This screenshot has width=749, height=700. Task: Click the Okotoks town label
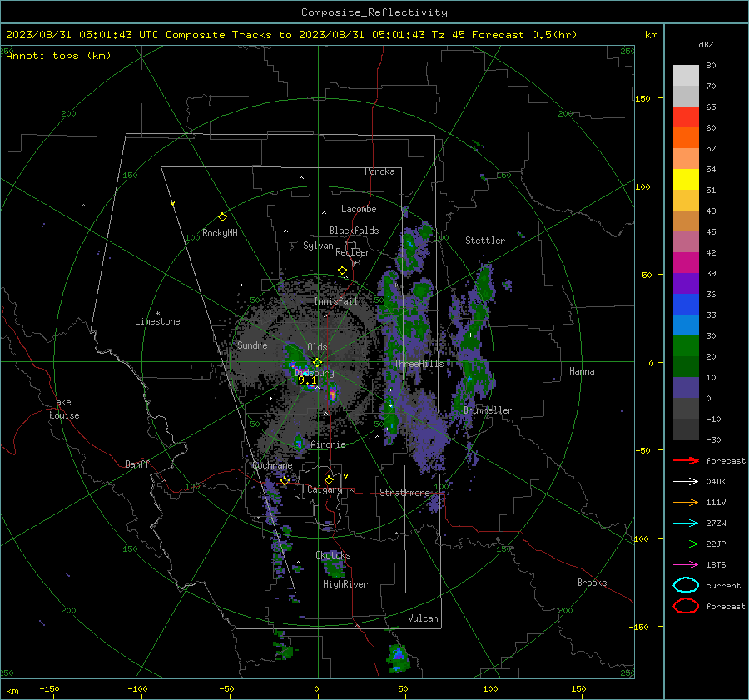(333, 555)
